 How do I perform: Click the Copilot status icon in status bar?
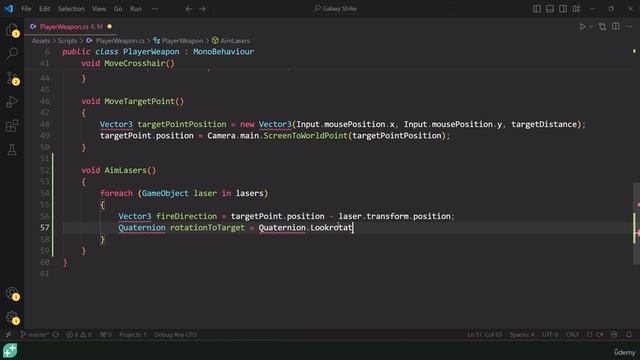pos(614,335)
